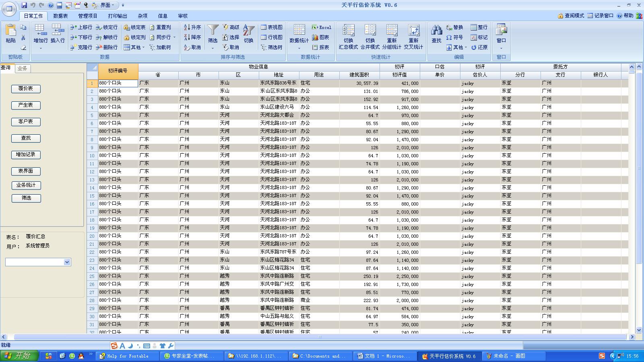This screenshot has height=362, width=644.
Task: Click the copy icon in 剪贴板 group
Action: tap(23, 27)
